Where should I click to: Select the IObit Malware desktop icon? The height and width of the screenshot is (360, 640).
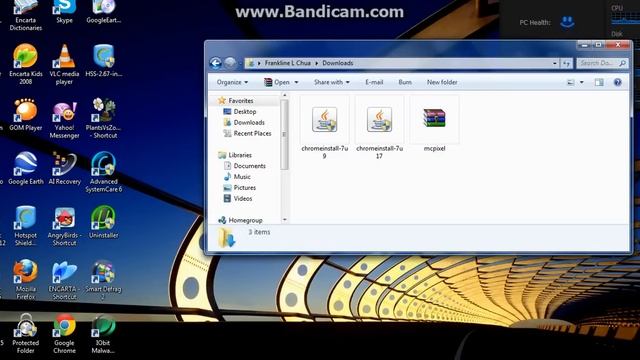point(104,333)
